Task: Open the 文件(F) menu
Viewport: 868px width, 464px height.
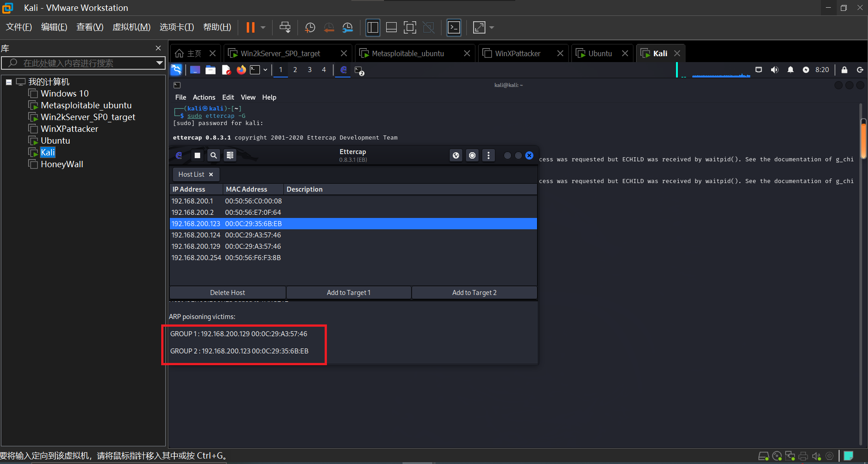Action: click(x=19, y=27)
